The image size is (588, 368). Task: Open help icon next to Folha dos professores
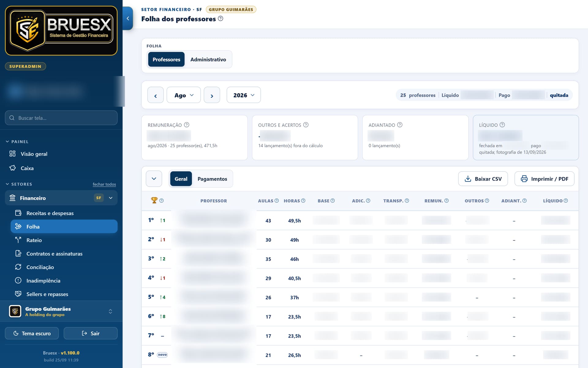click(x=221, y=19)
